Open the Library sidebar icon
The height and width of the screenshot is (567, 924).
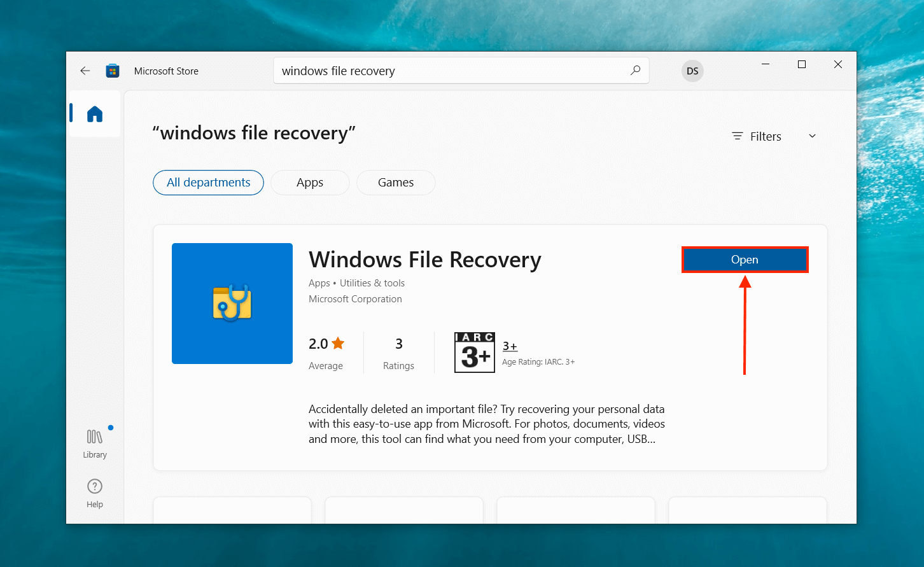(95, 443)
